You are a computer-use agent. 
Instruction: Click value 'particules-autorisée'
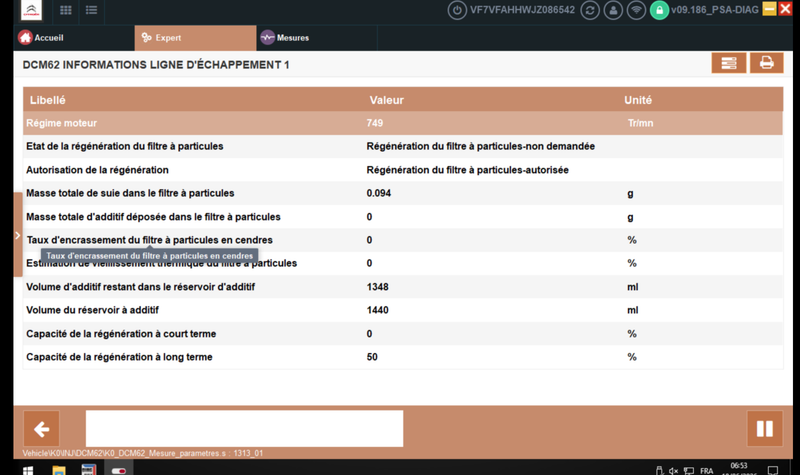[522, 170]
